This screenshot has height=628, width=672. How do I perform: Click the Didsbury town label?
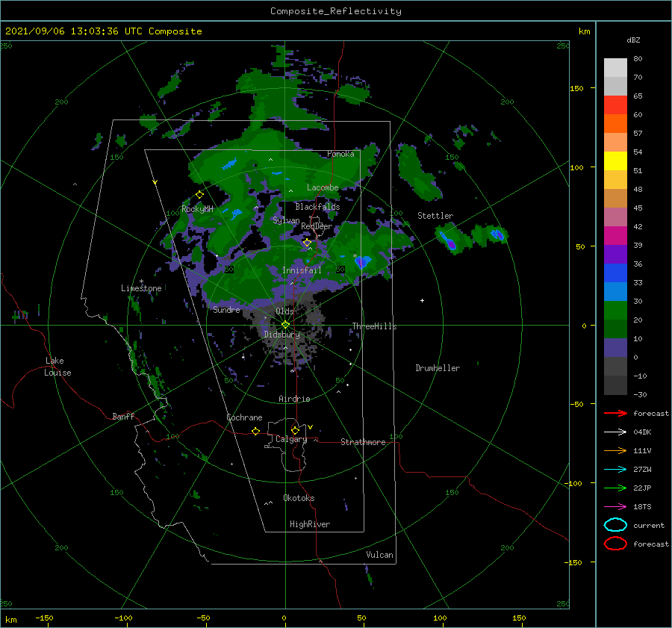pyautogui.click(x=281, y=335)
